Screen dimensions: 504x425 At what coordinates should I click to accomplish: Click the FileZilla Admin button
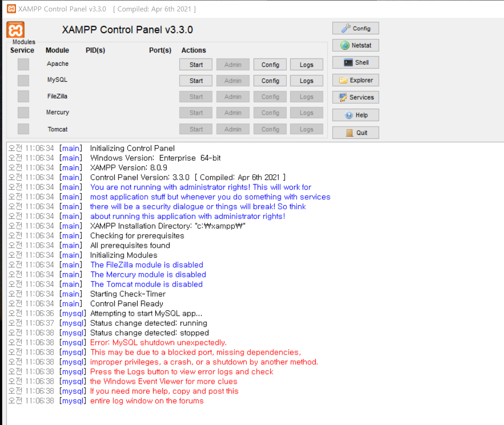pos(233,97)
